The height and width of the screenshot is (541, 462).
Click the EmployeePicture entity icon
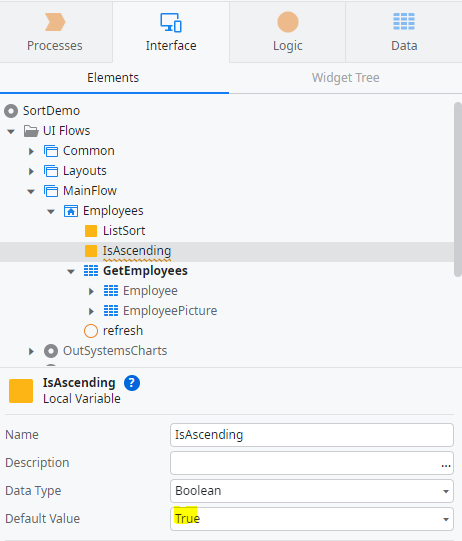pos(111,311)
